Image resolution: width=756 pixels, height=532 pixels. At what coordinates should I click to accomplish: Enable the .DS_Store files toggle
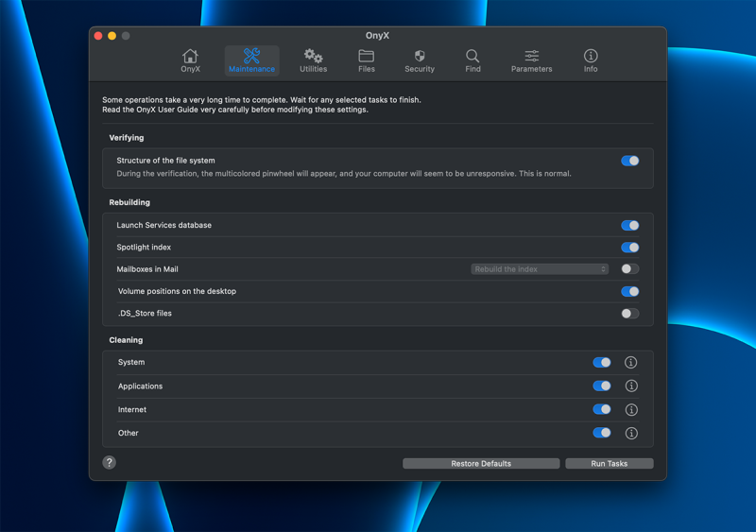[629, 314]
